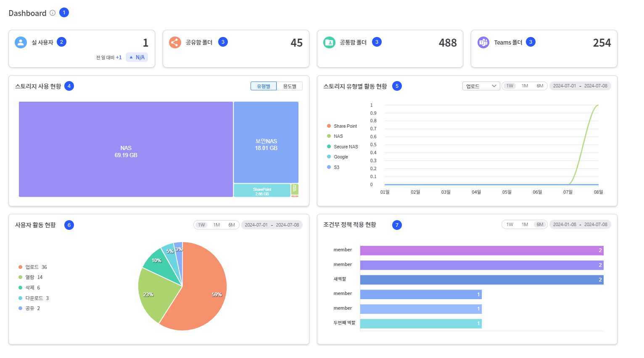Image resolution: width=644 pixels, height=358 pixels.
Task: Toggle Secure NAS legend item
Action: pos(343,147)
